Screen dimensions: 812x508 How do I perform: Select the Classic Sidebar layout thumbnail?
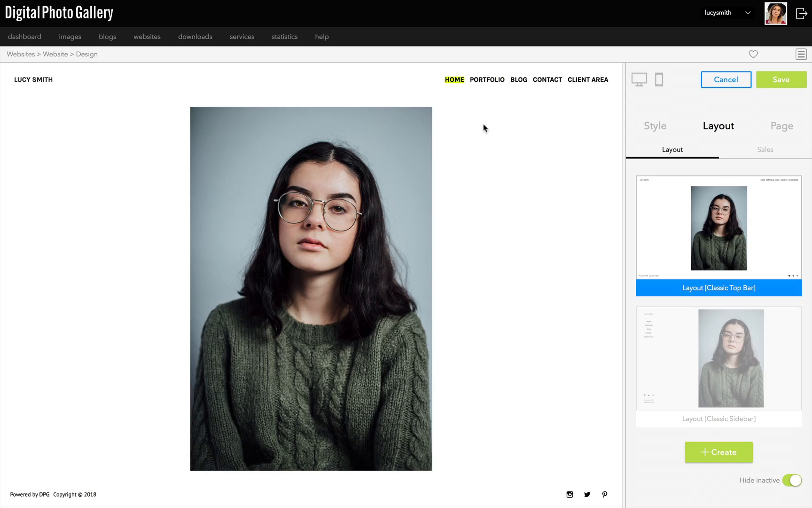click(718, 358)
